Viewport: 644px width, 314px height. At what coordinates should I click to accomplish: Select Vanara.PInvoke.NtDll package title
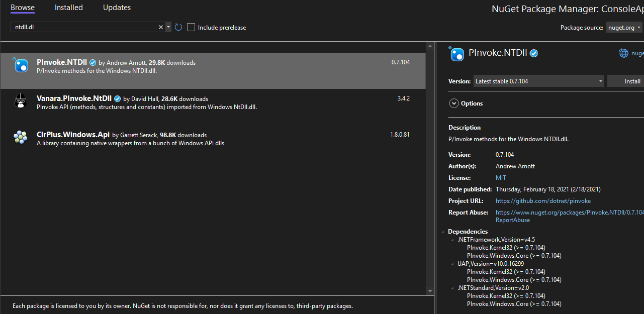(x=74, y=98)
